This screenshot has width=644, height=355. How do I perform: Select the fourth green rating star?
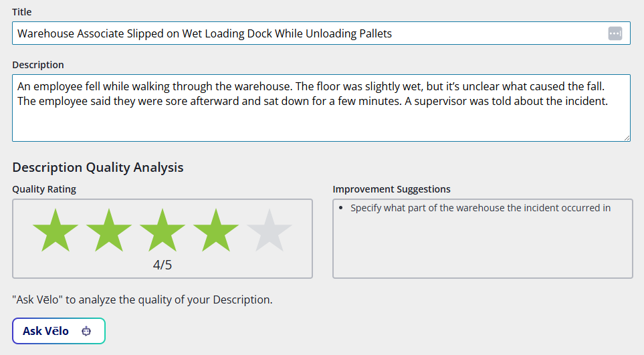pyautogui.click(x=216, y=231)
